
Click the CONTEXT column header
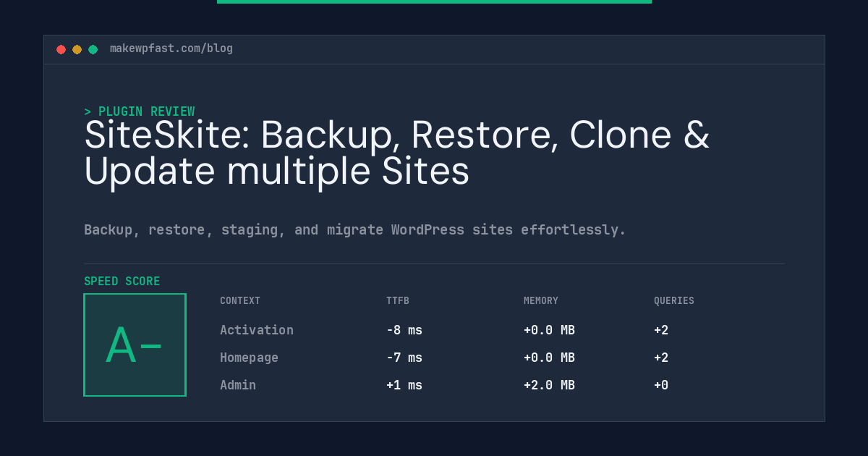coord(240,301)
